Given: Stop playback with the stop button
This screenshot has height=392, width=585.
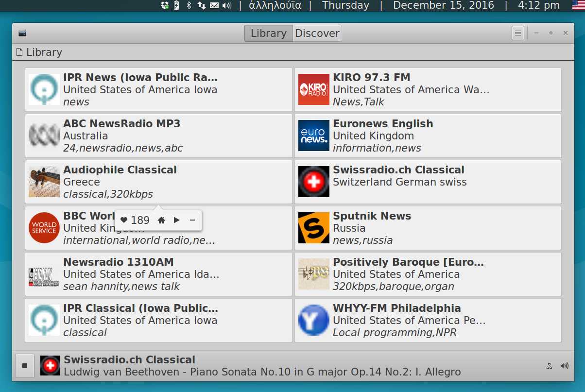Looking at the screenshot, I should (25, 366).
